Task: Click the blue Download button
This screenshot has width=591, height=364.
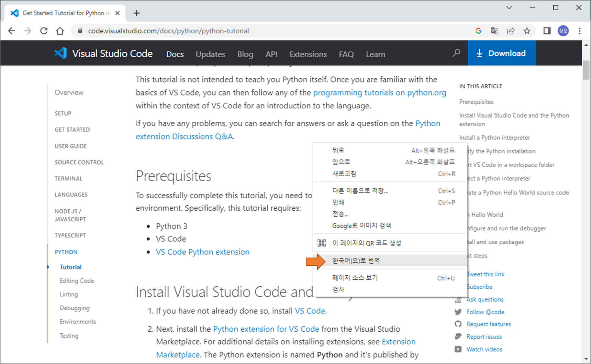Action: 502,53
